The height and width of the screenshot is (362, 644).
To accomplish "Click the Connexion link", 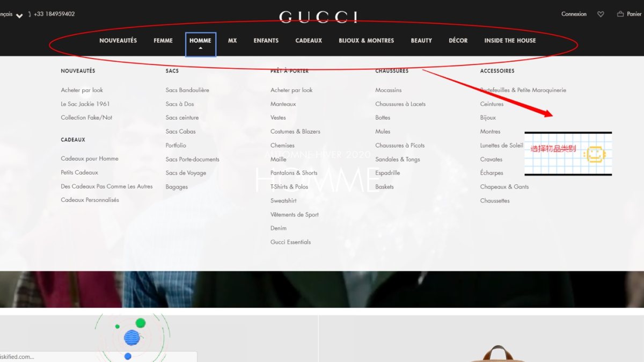I will [x=574, y=14].
